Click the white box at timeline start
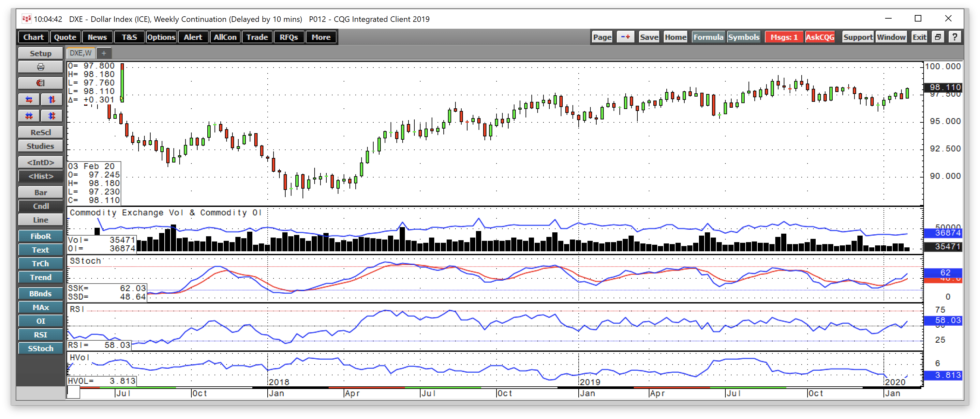This screenshot has width=980, height=419. 73,392
